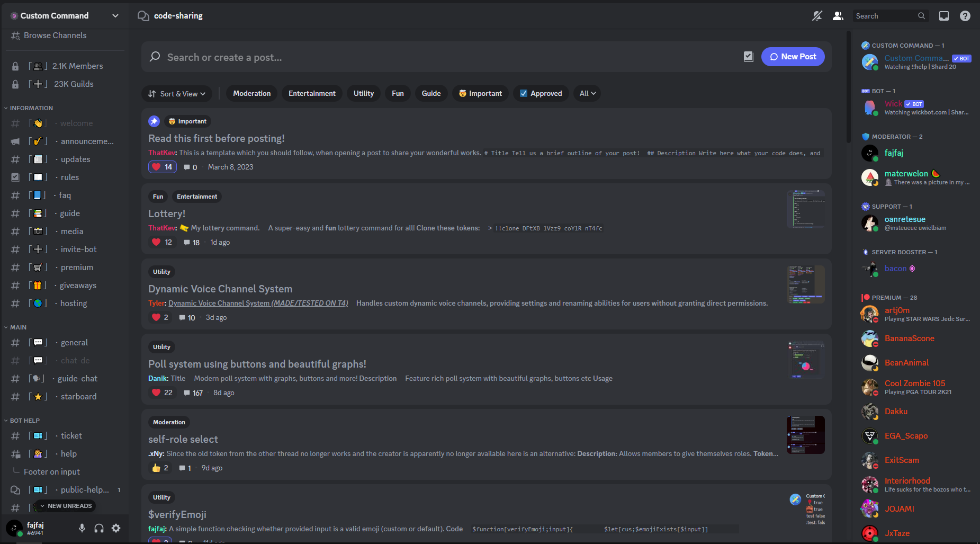Click member name 'oanretesue'
This screenshot has width=980, height=544.
[905, 219]
